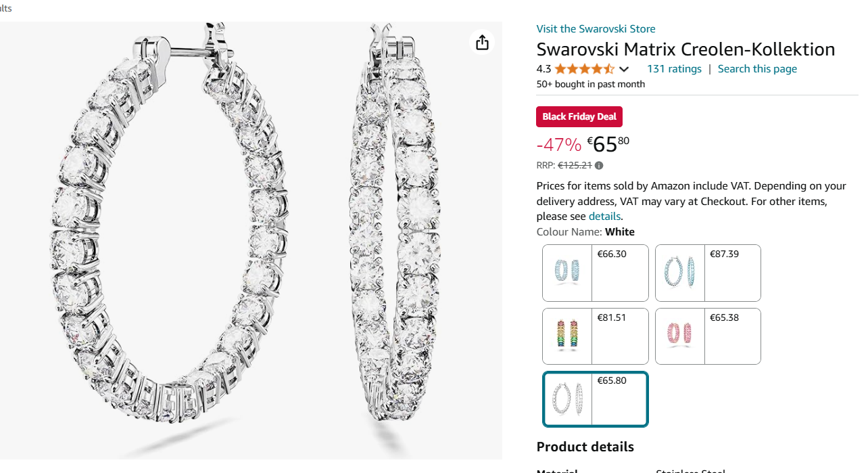Open the 131 ratings link

point(674,69)
